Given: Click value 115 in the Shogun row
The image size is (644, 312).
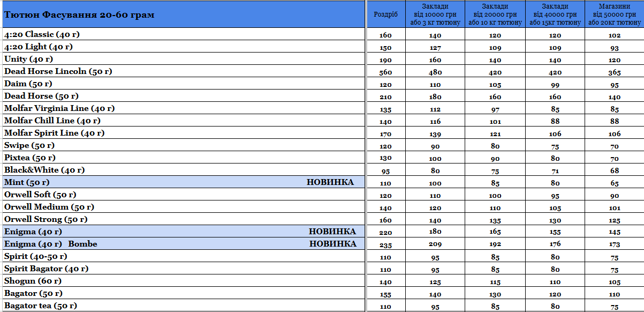Looking at the screenshot, I should pos(495,282).
